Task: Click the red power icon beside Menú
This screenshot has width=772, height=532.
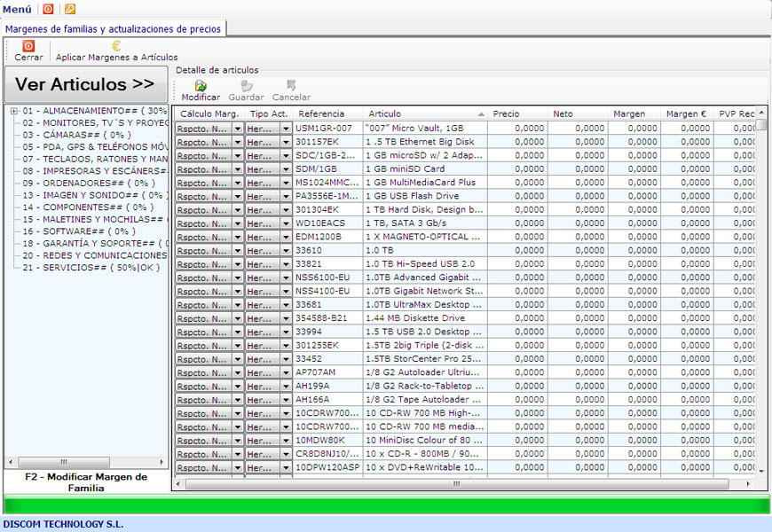Action: (x=48, y=9)
